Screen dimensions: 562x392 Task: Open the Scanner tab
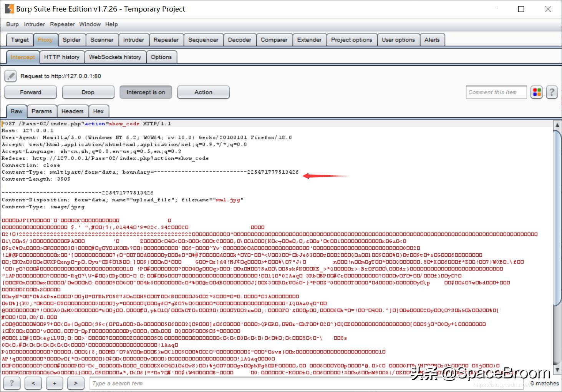102,40
